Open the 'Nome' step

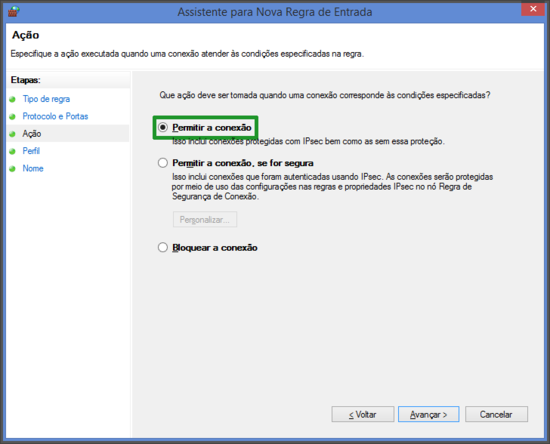[x=33, y=168]
